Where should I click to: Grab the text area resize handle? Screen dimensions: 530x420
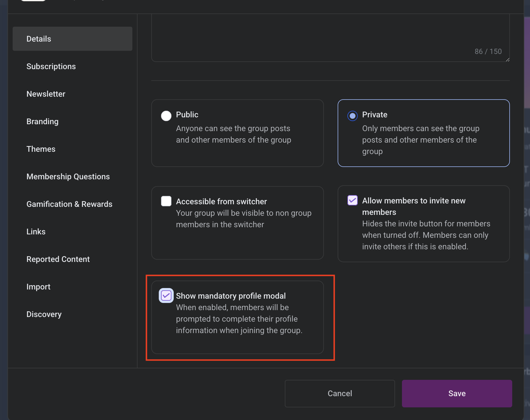(507, 59)
